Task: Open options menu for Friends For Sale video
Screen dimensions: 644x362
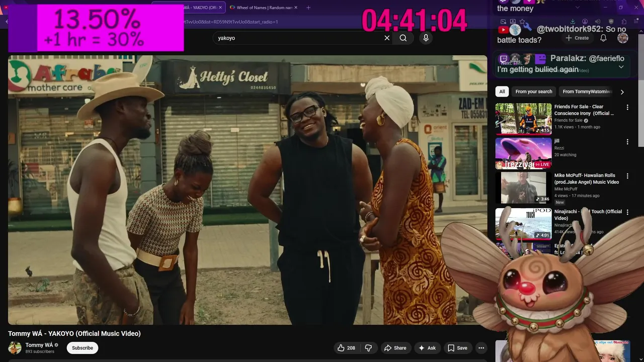Action: 627,107
